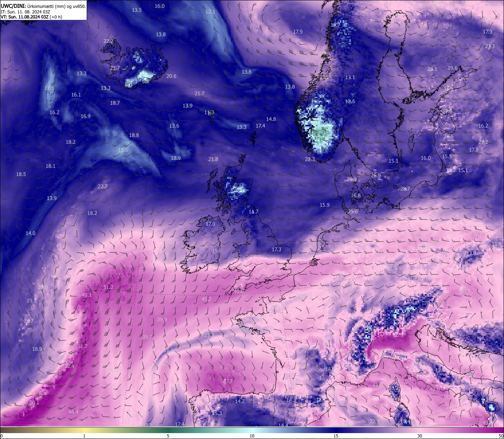This screenshot has height=439, width=504.
Task: Click the 11.5 value in the pale dry tongue
Action: pyautogui.click(x=123, y=150)
